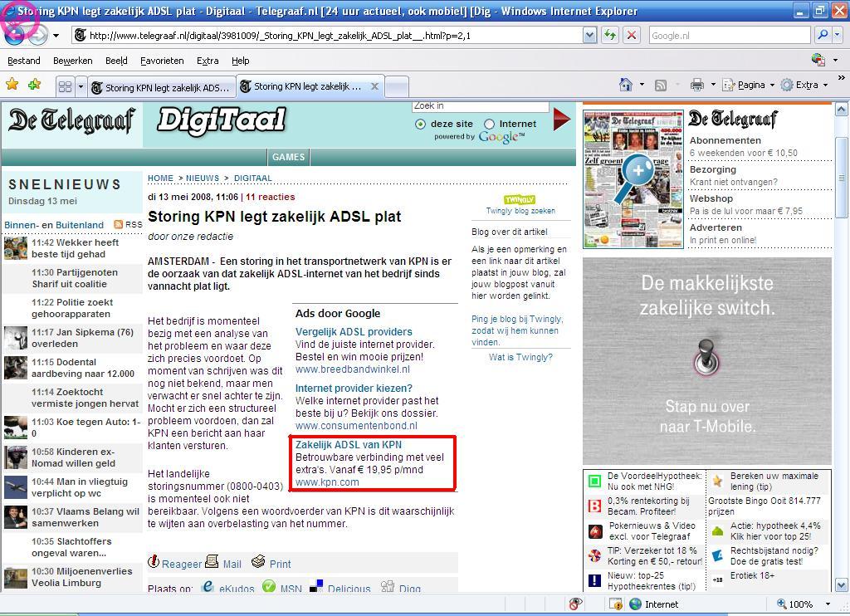This screenshot has width=850, height=616.
Task: Click the Home page icon in command bar
Action: (x=626, y=85)
